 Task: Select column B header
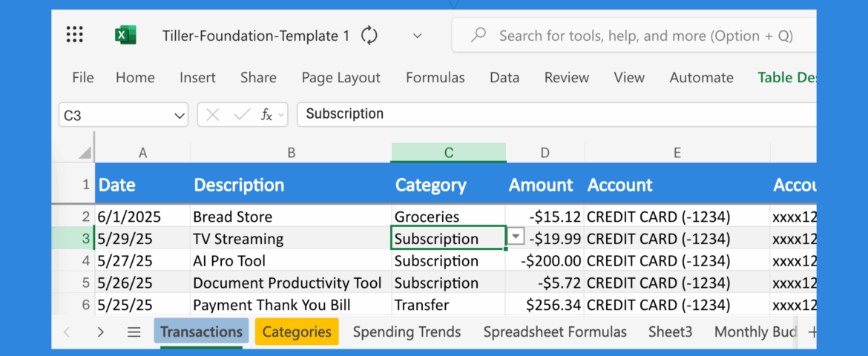(x=291, y=153)
